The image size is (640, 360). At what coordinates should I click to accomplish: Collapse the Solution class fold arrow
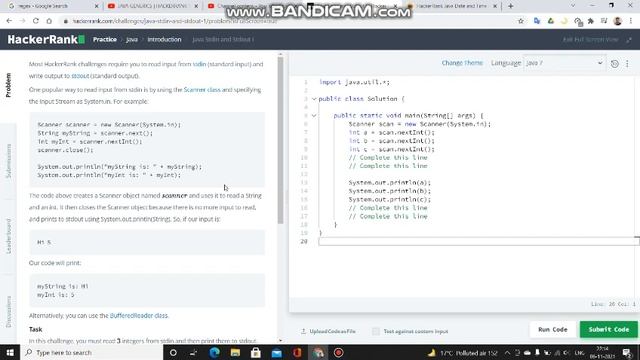click(314, 99)
